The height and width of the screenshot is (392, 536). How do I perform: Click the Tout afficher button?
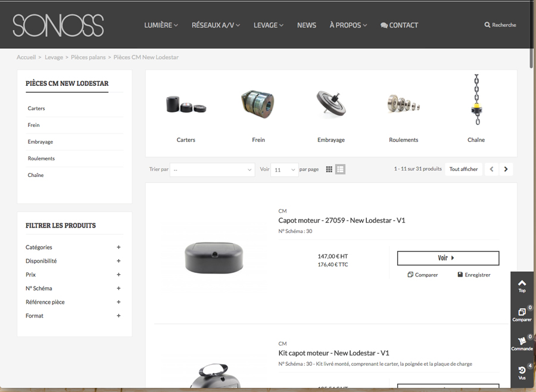tap(463, 169)
